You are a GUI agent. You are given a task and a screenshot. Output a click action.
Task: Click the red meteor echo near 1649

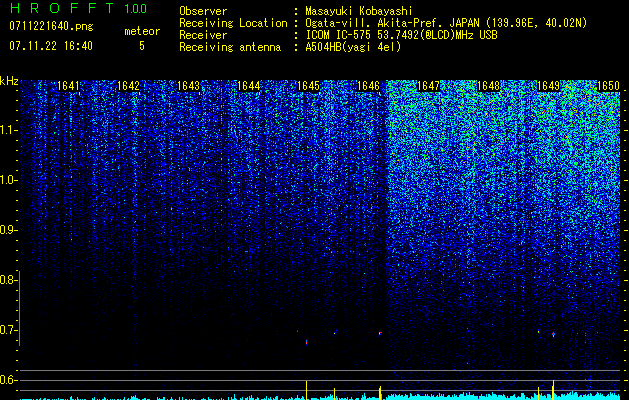click(x=553, y=334)
